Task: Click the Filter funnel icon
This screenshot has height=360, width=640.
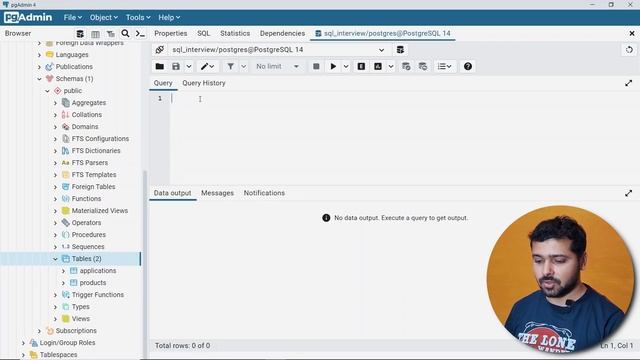Action: click(x=231, y=66)
